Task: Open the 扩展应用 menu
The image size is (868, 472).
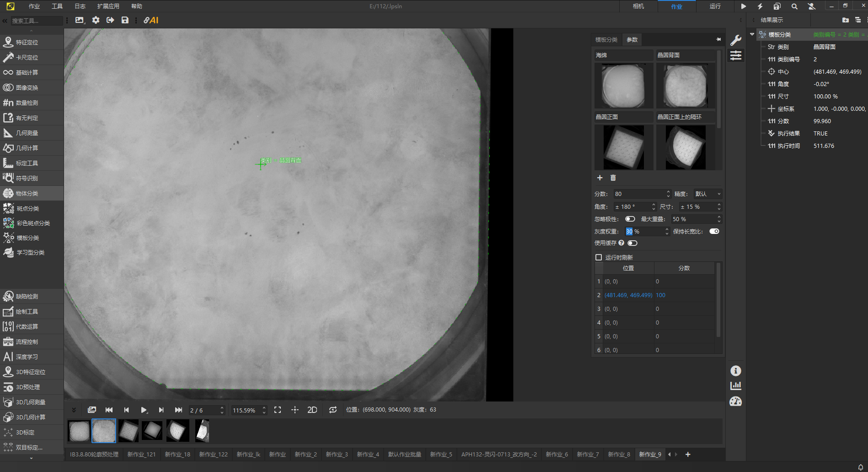Action: point(108,6)
